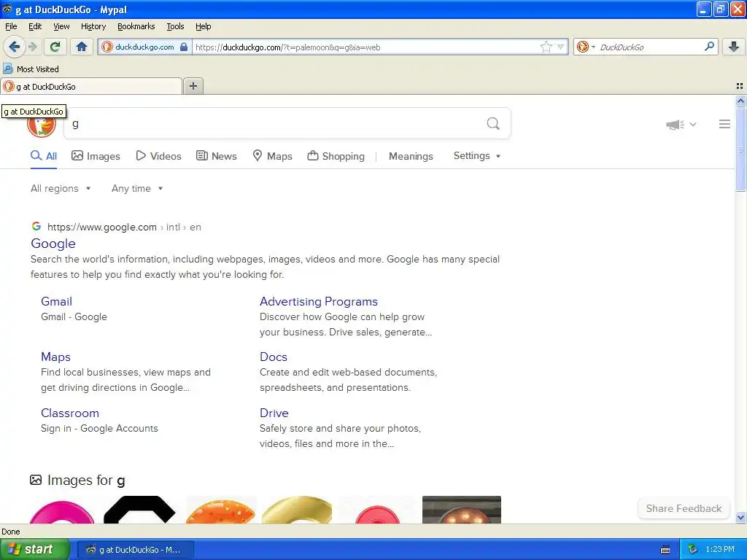Expand the chevron next to the megaphone
Viewport: 747px width, 560px height.
[693, 125]
